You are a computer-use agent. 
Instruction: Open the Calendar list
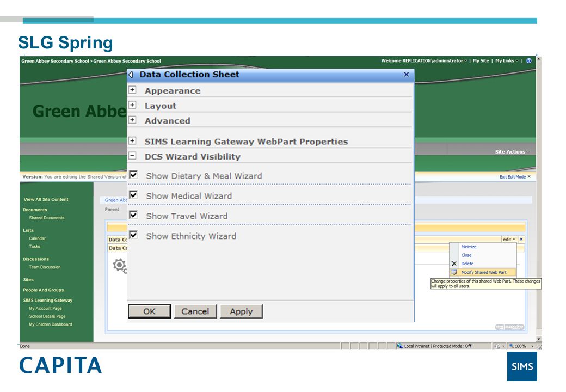click(x=37, y=238)
